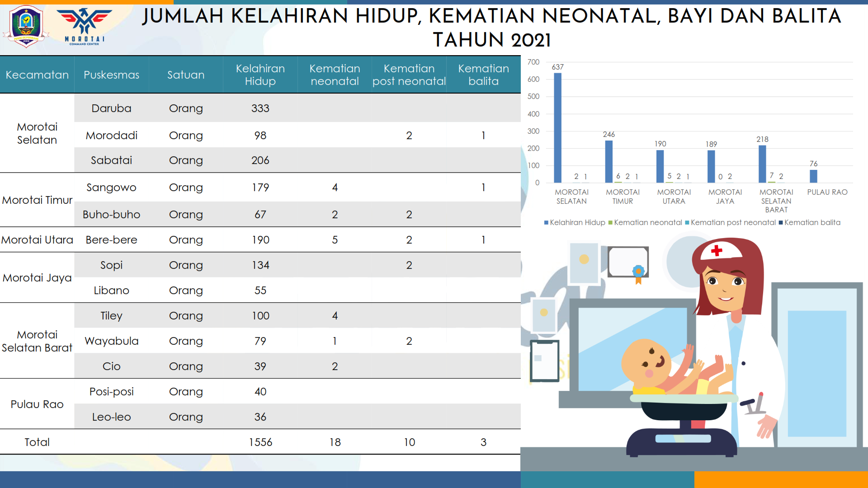Click the total births value 1556

point(260,442)
